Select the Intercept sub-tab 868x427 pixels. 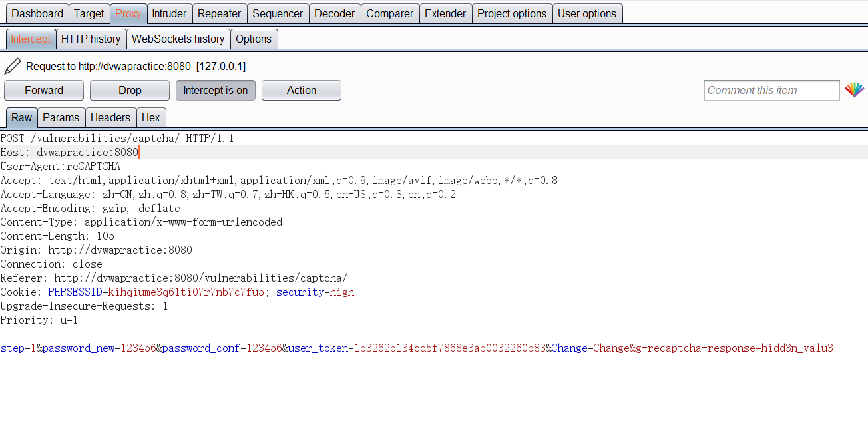point(31,39)
